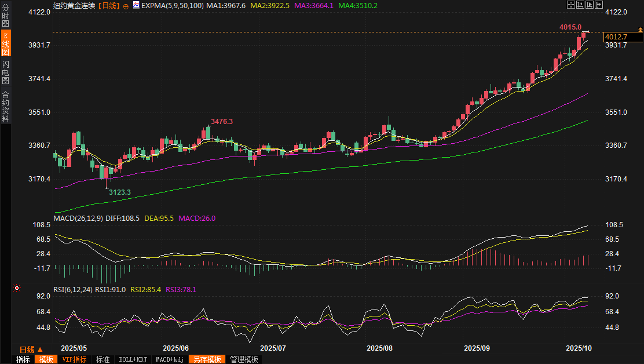This screenshot has width=644, height=364.
Task: Toggle the 模板 button in bottom bar
Action: coord(46,359)
